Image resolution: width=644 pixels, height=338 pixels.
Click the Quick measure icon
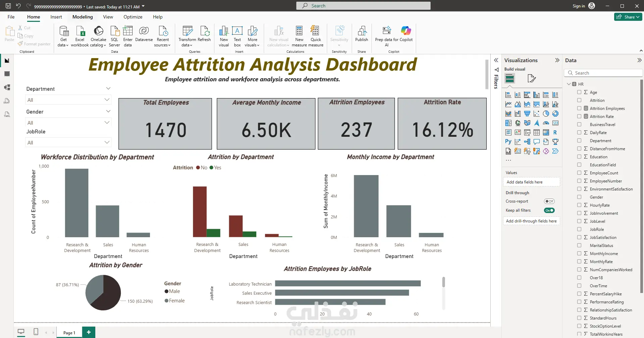coord(315,36)
